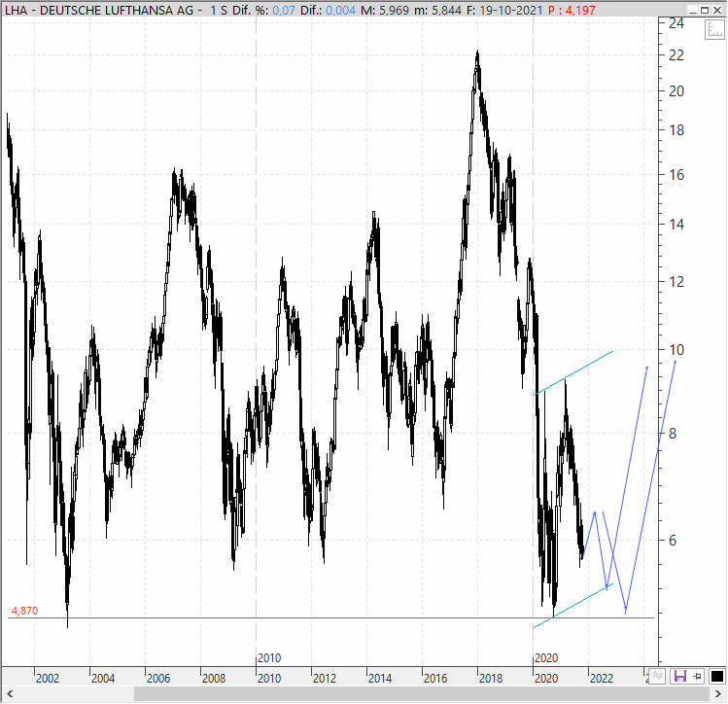Click the pin icon beside the save icon
Image resolution: width=728 pixels, height=704 pixels.
697,676
